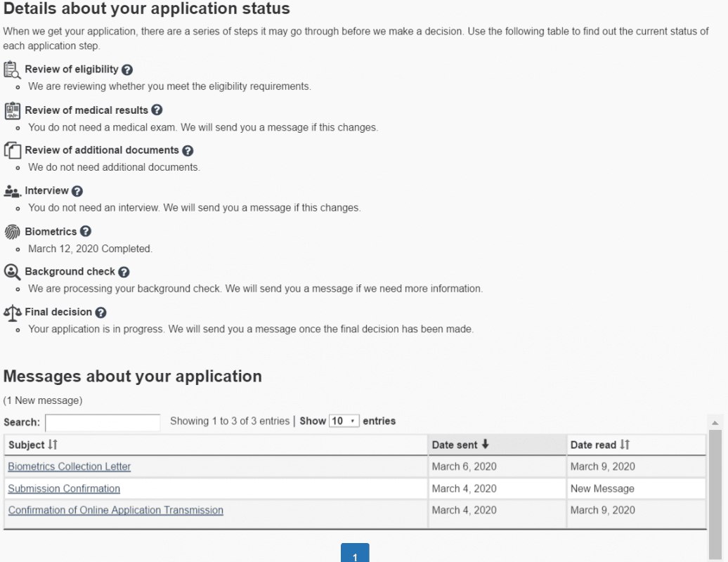Click the magnifier icon for Background check
This screenshot has height=562, width=728.
pyautogui.click(x=12, y=272)
